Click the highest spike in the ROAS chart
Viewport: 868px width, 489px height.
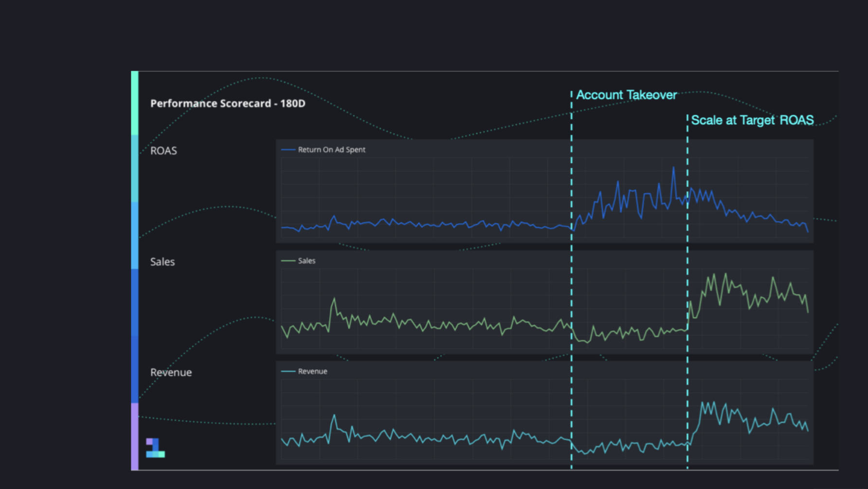(x=673, y=168)
